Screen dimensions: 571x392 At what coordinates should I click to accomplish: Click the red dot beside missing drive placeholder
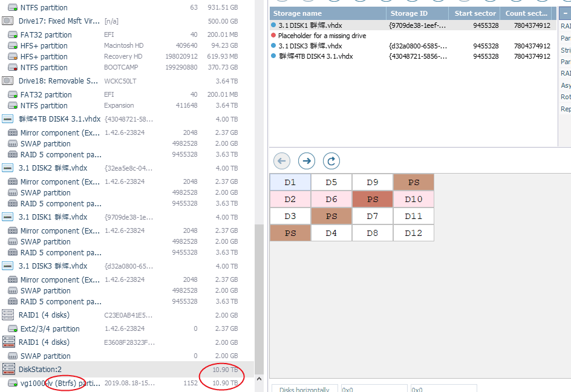[x=273, y=36]
